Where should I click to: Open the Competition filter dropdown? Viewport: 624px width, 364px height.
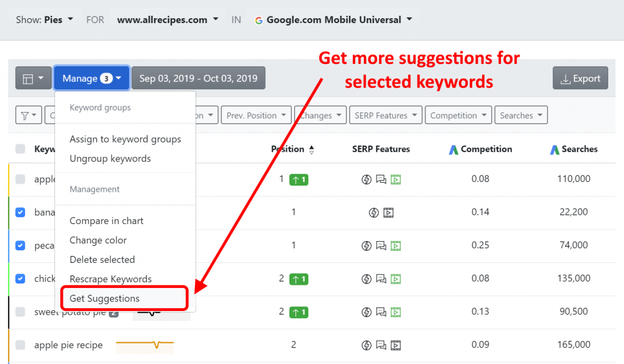click(x=458, y=115)
